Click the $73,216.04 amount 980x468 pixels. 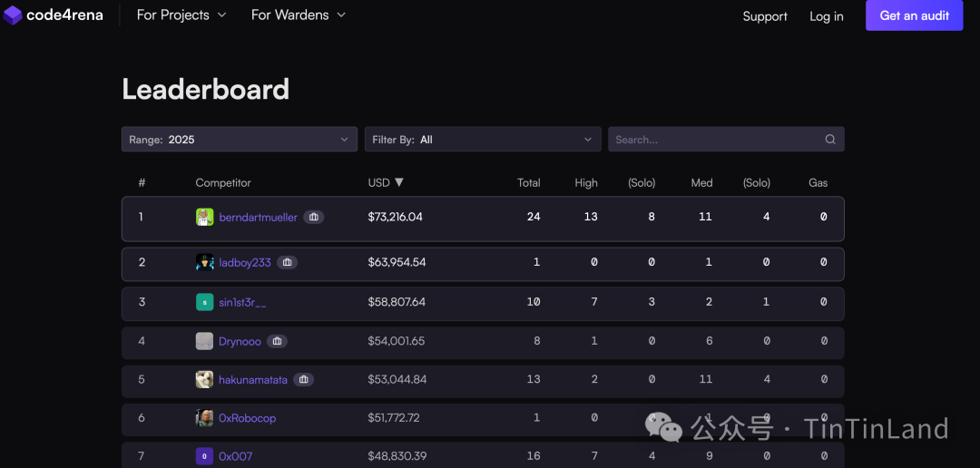395,217
